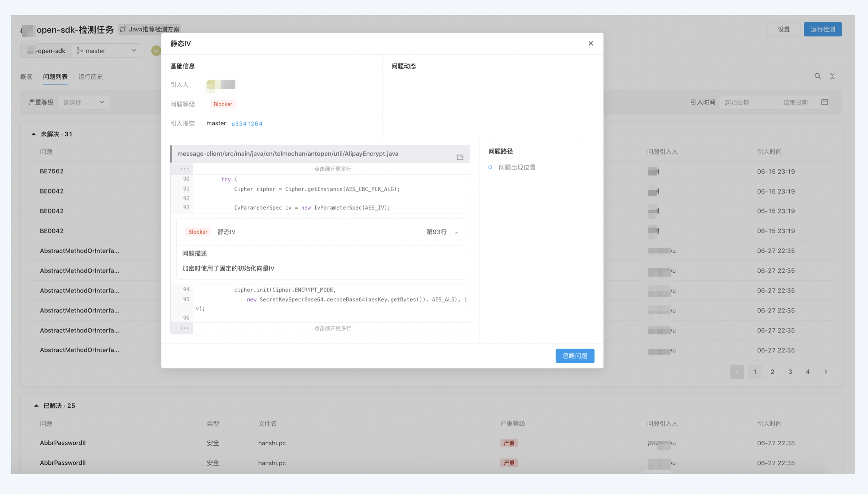Close the 静态IV dialog
Viewport: 868px width, 494px height.
(591, 43)
